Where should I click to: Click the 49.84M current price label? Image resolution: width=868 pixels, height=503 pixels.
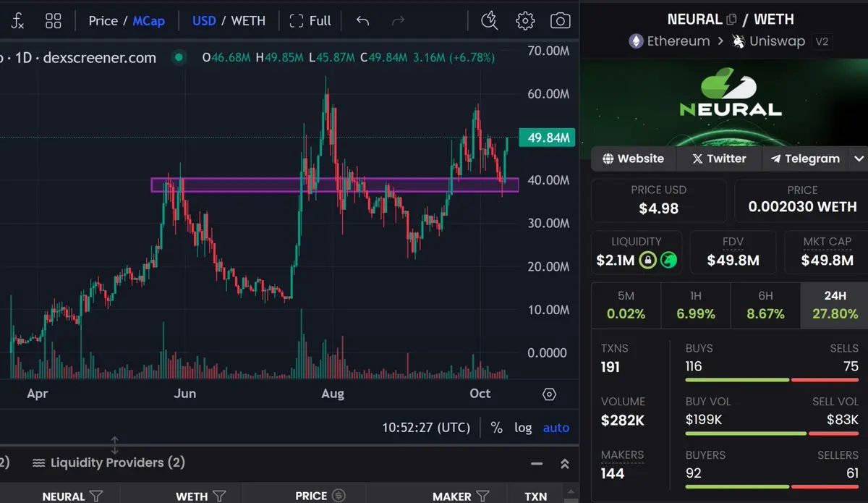(x=548, y=138)
